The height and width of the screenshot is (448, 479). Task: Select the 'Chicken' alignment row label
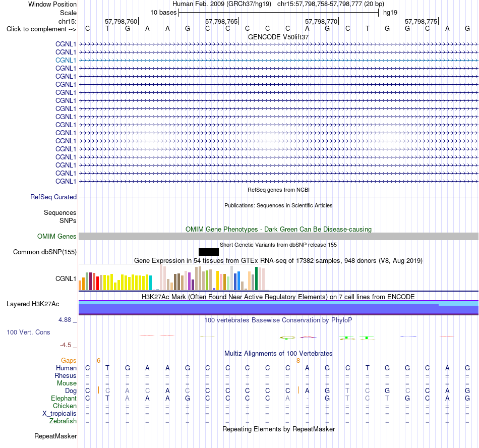pyautogui.click(x=65, y=406)
